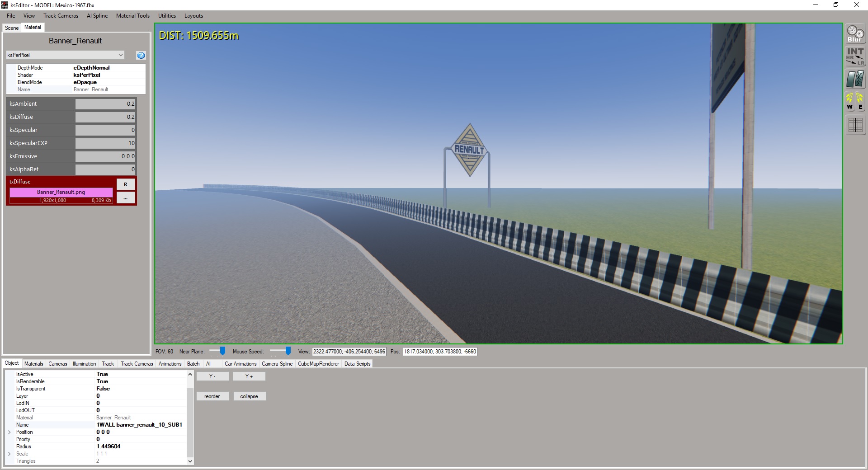This screenshot has height=470, width=868.
Task: Expand the Position property row
Action: coord(9,432)
